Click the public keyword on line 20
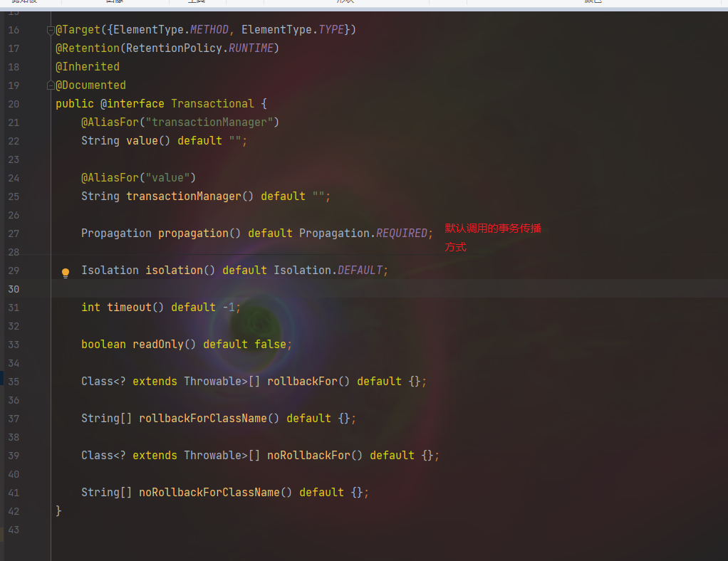The image size is (728, 561). (75, 103)
